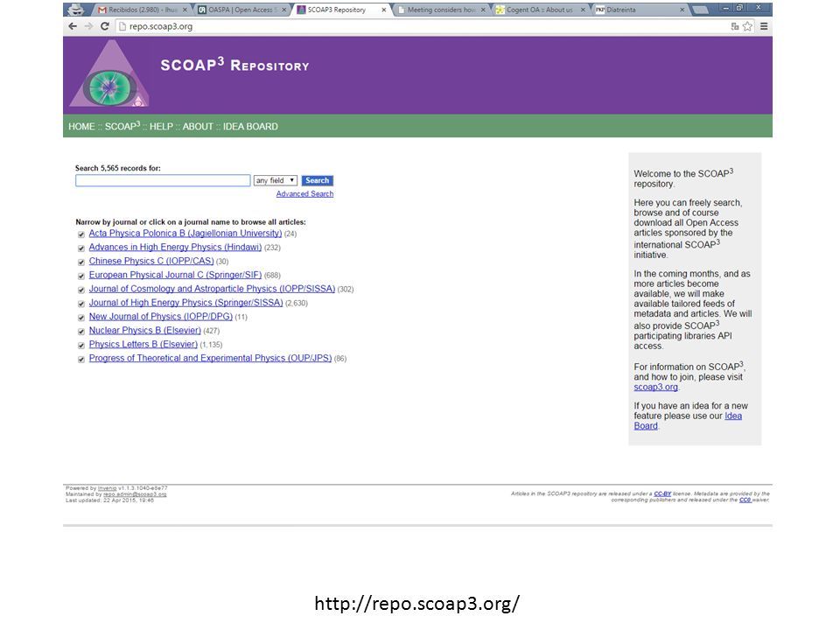Close the Meeting considers tab

coord(483,10)
